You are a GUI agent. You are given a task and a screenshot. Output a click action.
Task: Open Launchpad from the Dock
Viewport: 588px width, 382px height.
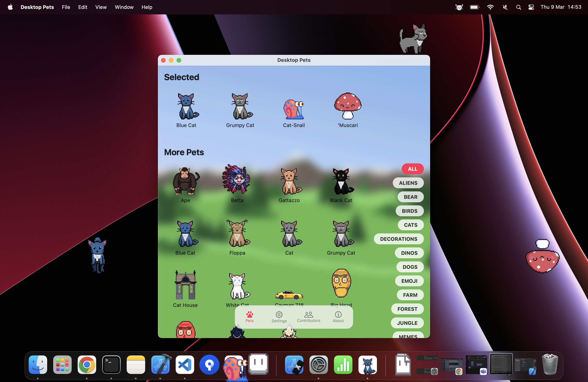62,365
